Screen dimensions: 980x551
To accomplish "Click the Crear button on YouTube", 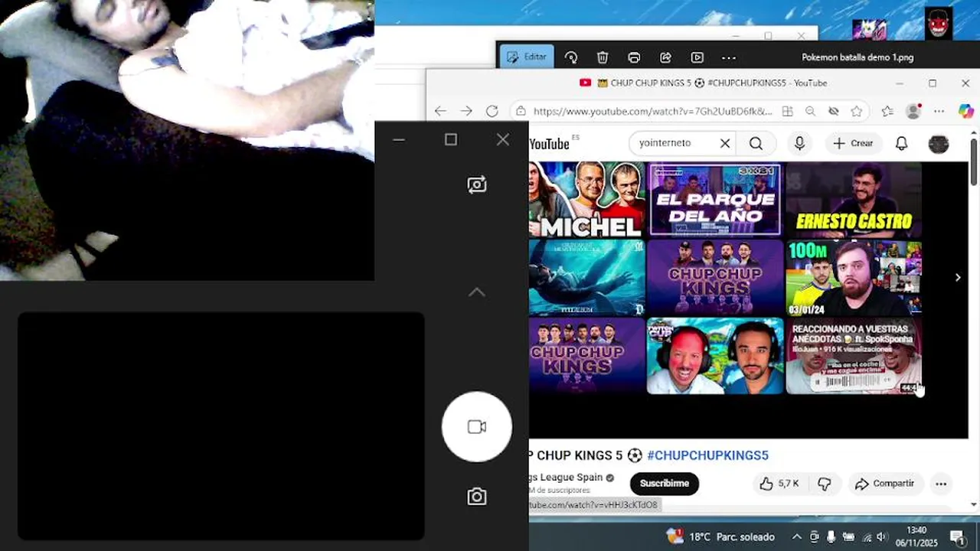I will (853, 143).
